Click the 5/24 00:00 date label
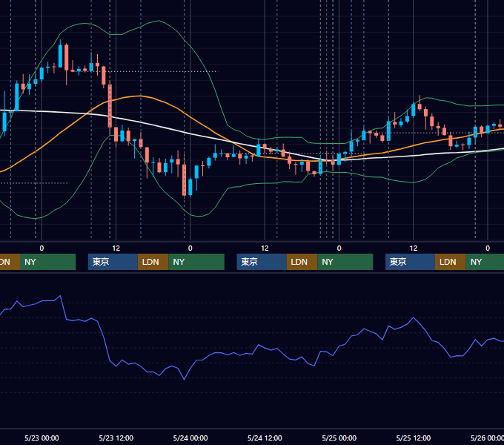This screenshot has width=504, height=445. pyautogui.click(x=190, y=438)
